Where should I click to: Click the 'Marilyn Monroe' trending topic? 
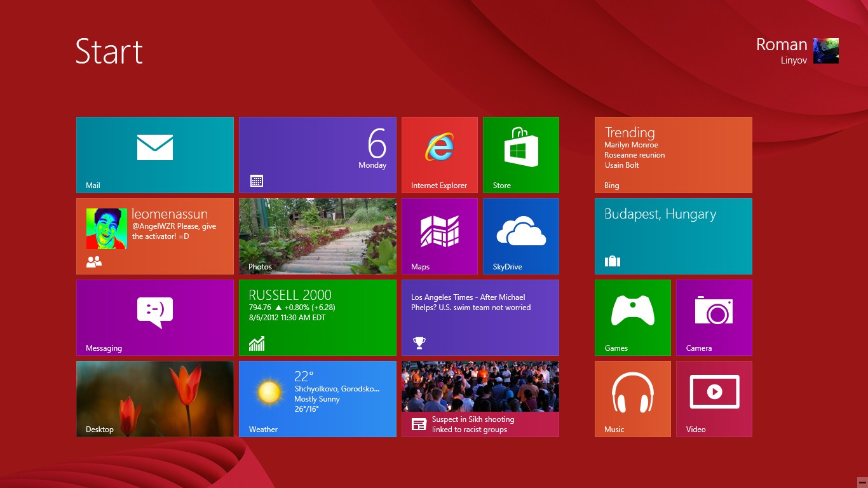(631, 145)
